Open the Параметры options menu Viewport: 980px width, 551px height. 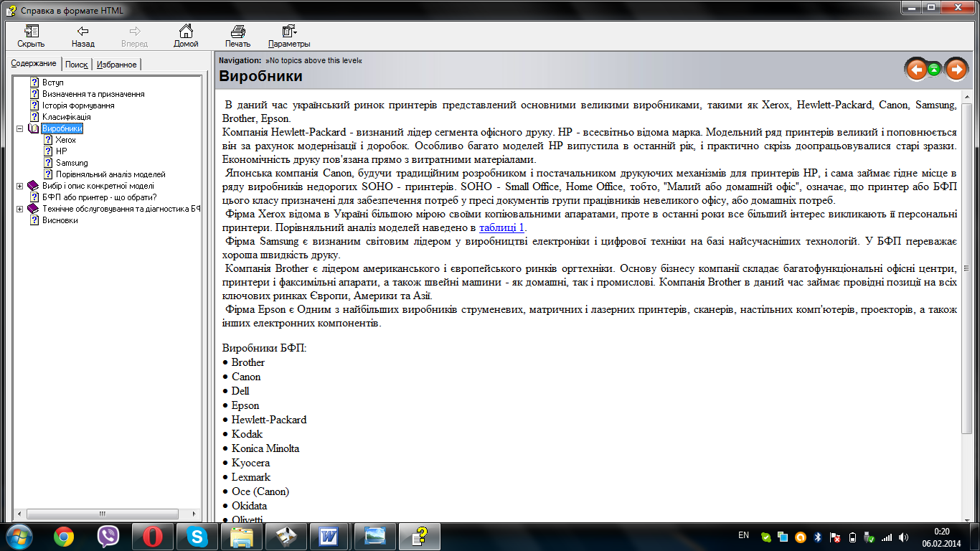(x=289, y=37)
